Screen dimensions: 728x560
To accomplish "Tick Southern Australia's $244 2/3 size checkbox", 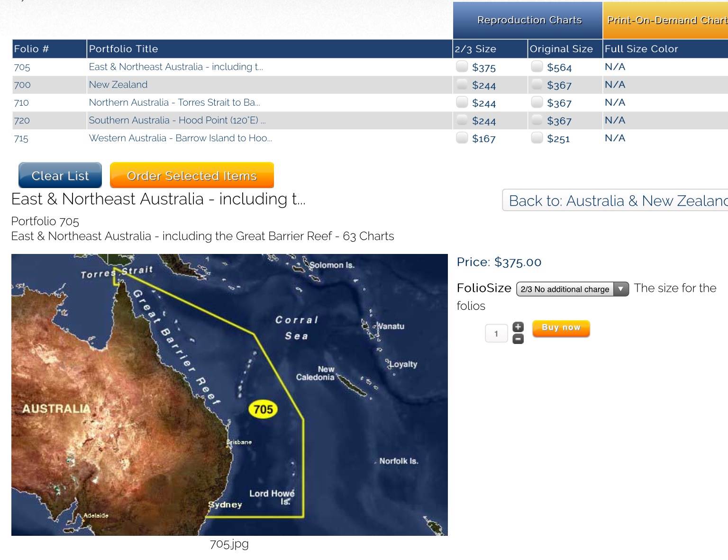I will point(462,120).
